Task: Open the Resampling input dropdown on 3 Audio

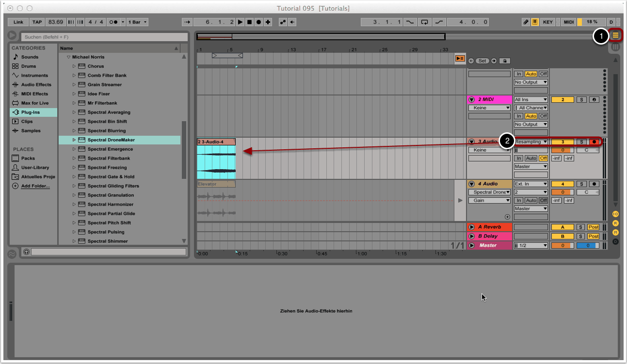Action: click(x=531, y=142)
